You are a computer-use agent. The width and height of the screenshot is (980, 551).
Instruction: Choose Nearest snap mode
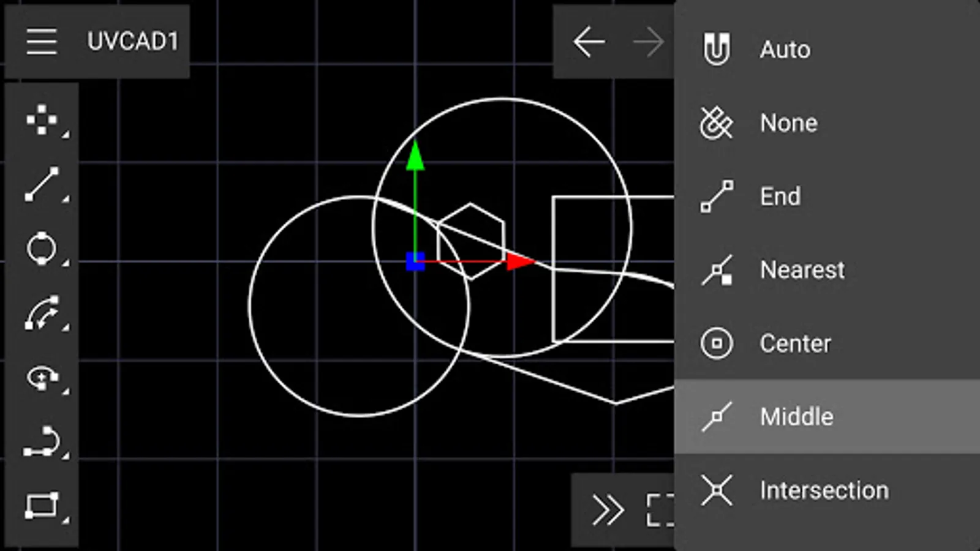pyautogui.click(x=827, y=270)
